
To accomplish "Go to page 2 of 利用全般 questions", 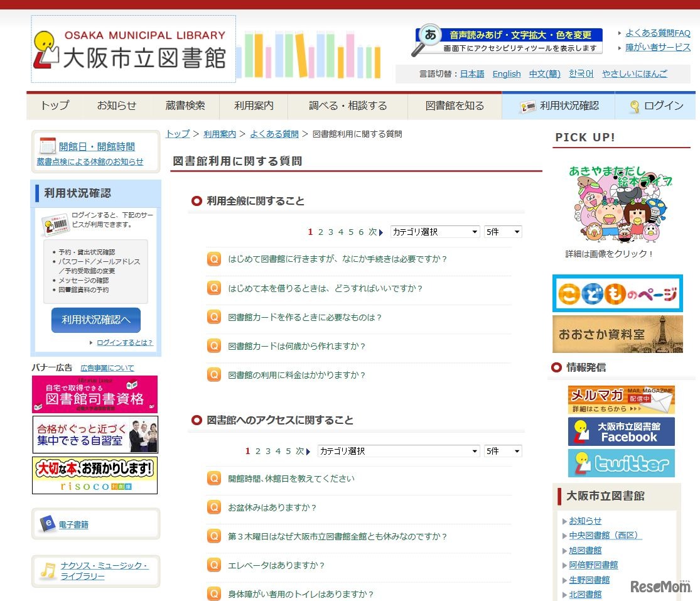I will 320,232.
